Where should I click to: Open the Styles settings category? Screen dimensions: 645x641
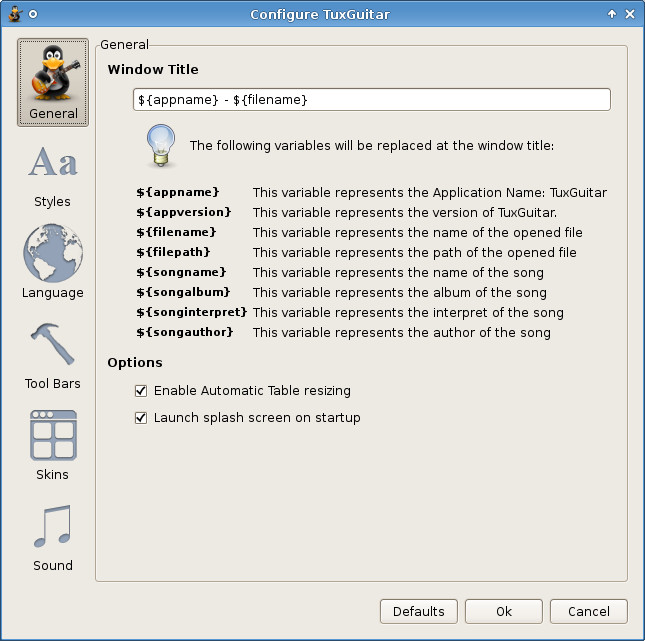pos(53,177)
